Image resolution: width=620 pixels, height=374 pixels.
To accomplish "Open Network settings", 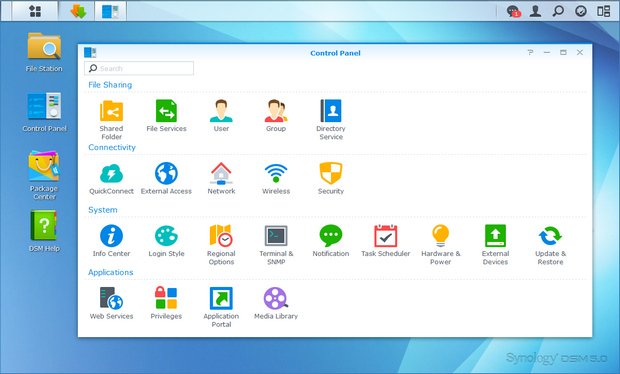I will point(221,178).
